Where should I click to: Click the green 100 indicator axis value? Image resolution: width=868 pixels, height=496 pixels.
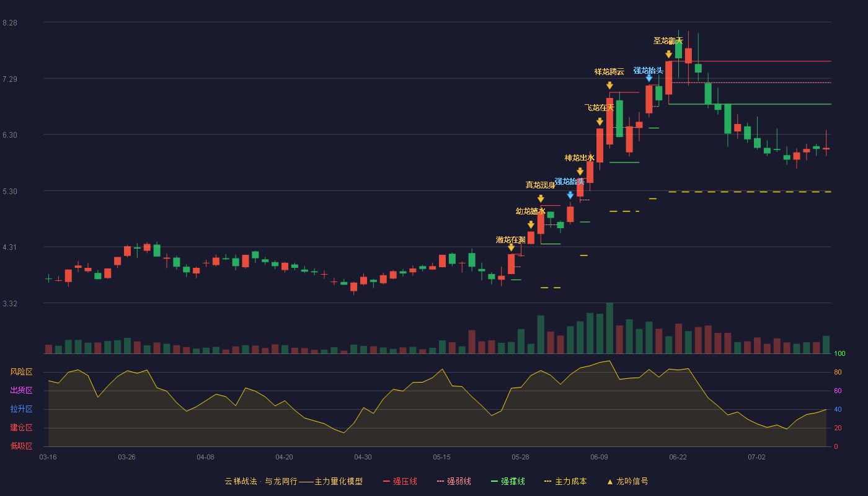[839, 354]
